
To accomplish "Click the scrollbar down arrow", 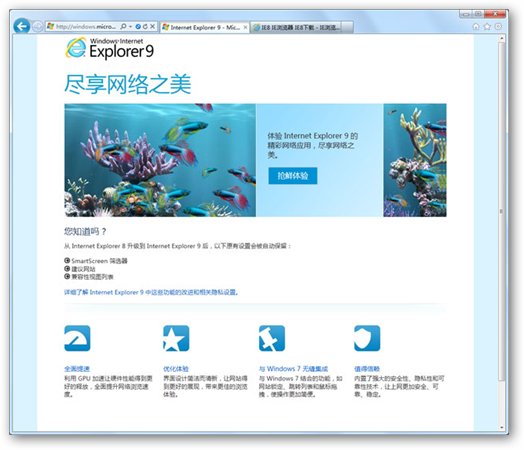I will tap(501, 427).
